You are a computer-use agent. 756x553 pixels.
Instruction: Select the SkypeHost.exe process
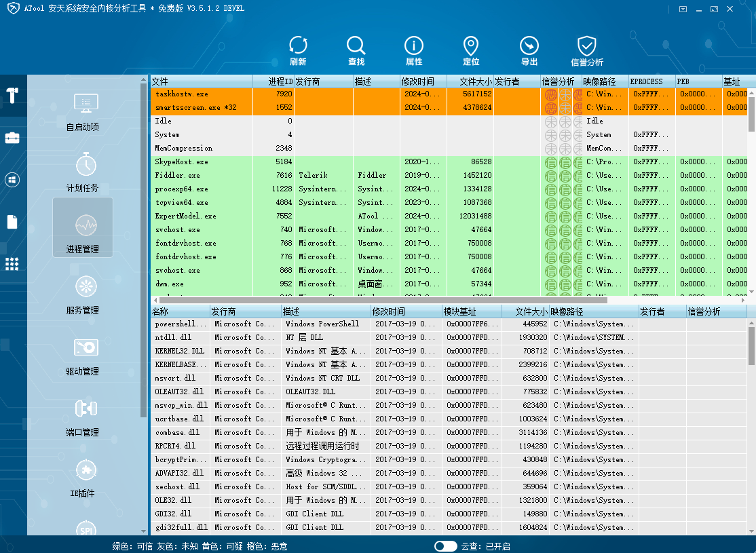(x=449, y=161)
